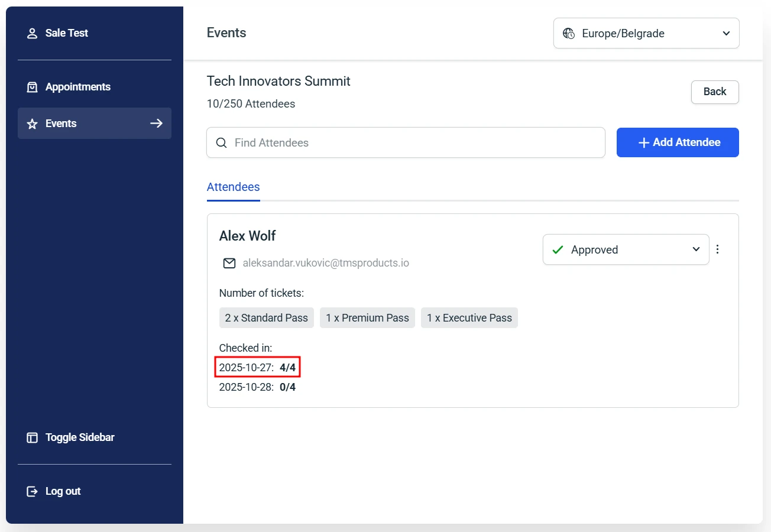Open the three-dot menu for Alex Wolf
This screenshot has height=532, width=771.
click(718, 249)
